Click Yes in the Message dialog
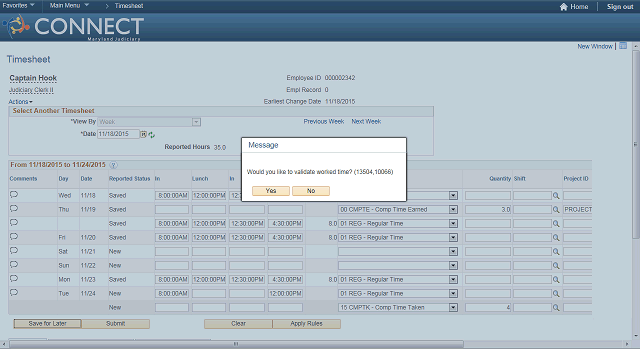The image size is (640, 360). pos(271,191)
